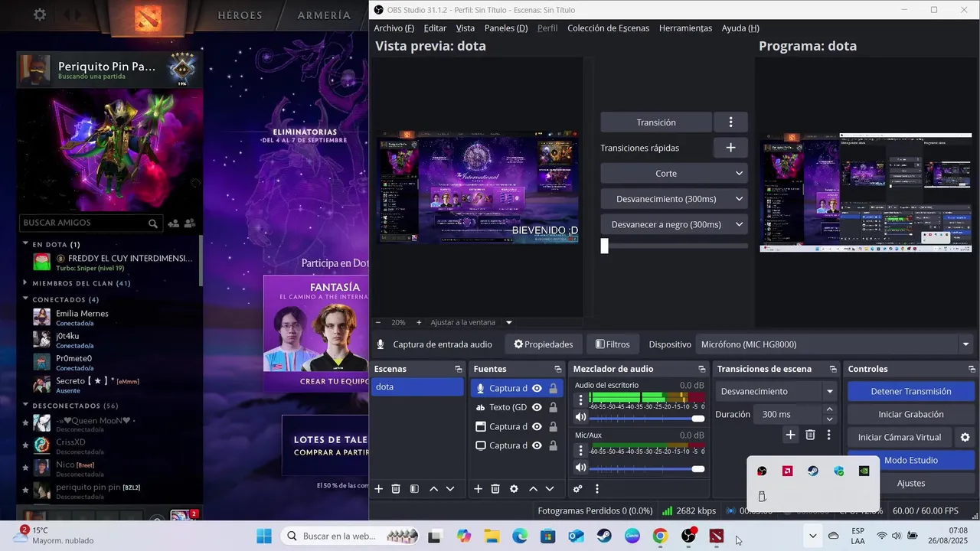Click Iniciar Cámara Virtual
Screen dimensions: 980x551
[x=900, y=438]
